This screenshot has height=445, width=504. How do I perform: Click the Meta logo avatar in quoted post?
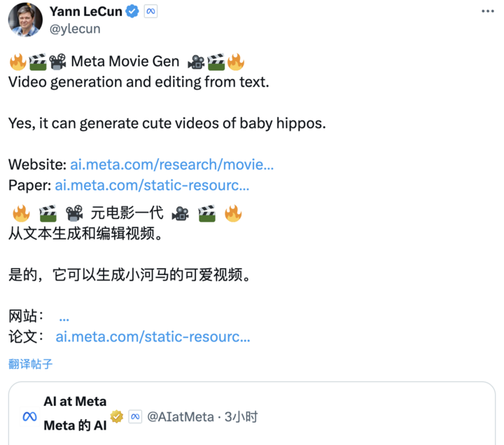pyautogui.click(x=29, y=416)
